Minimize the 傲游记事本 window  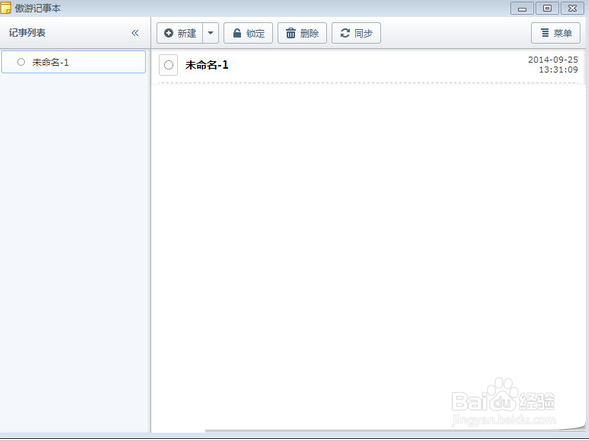pos(522,8)
